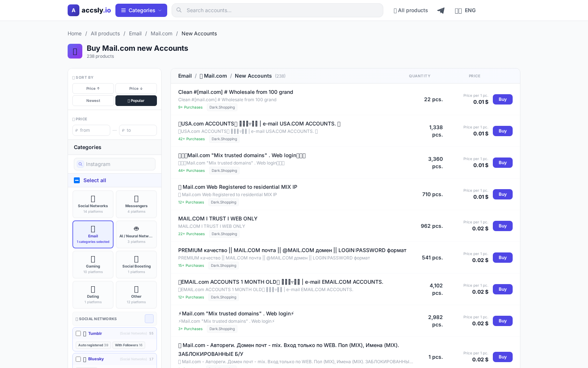Buy the 3,360 pcs Mix trusted domains product

[502, 163]
